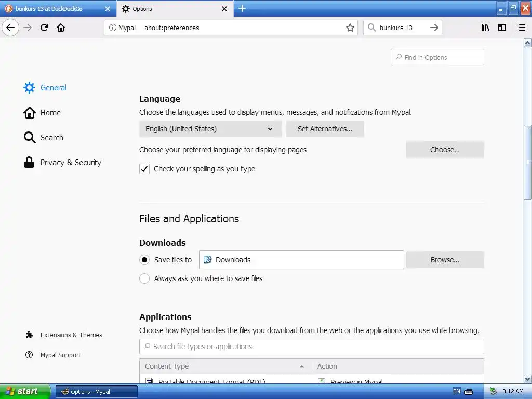Click the forward navigation arrow
This screenshot has height=399, width=532.
[x=28, y=28]
